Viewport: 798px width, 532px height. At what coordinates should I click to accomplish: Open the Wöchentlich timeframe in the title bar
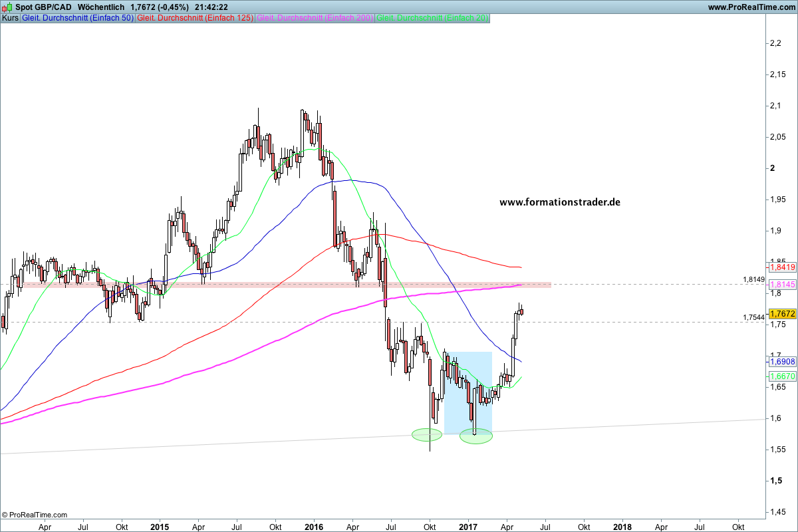100,7
